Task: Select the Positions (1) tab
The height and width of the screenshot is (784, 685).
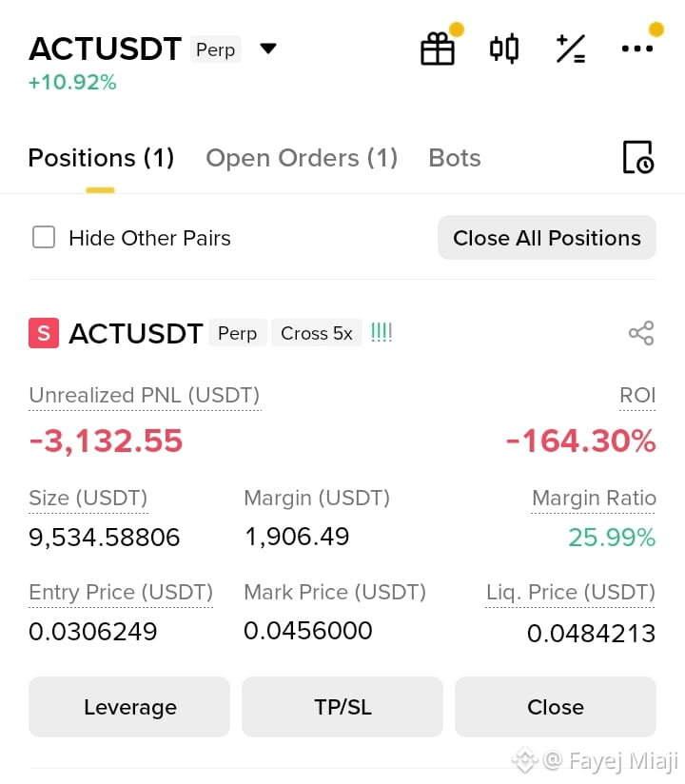Action: pos(101,158)
